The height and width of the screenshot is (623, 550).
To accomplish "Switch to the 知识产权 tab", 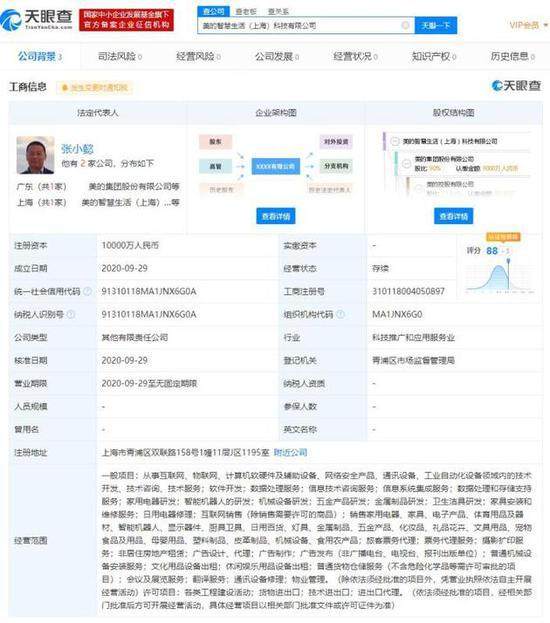I will pos(434,56).
